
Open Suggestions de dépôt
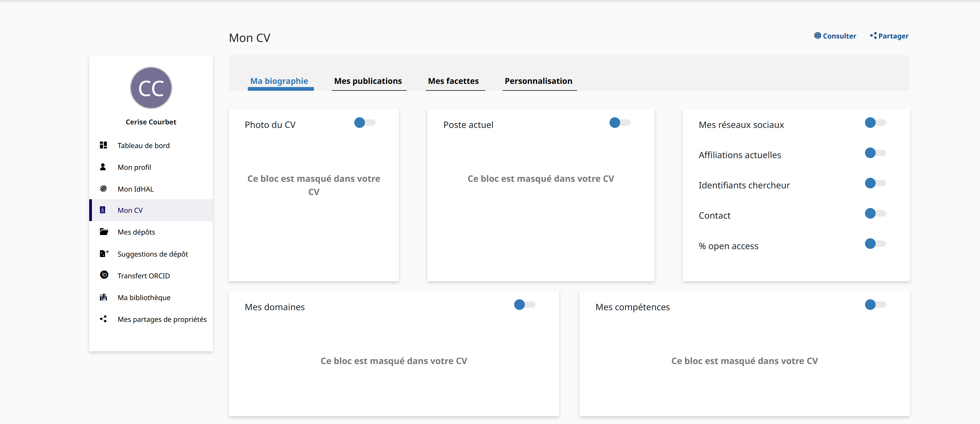151,254
